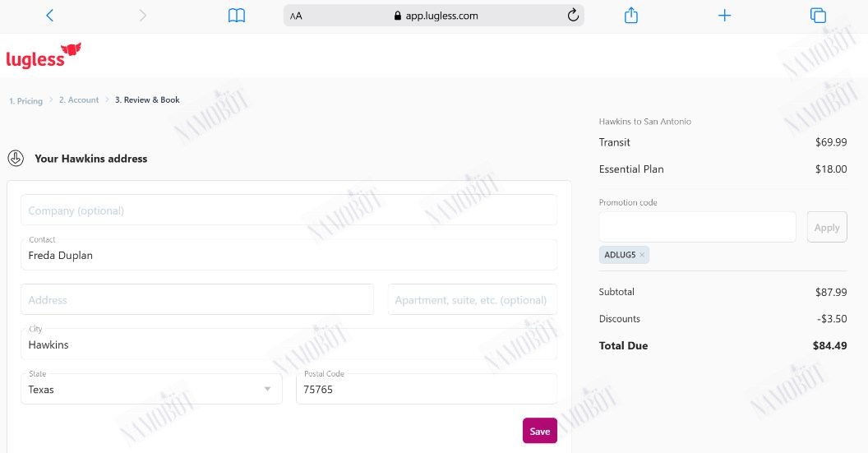Click the Subtotal amount $87.99
The image size is (868, 453).
coord(830,292)
